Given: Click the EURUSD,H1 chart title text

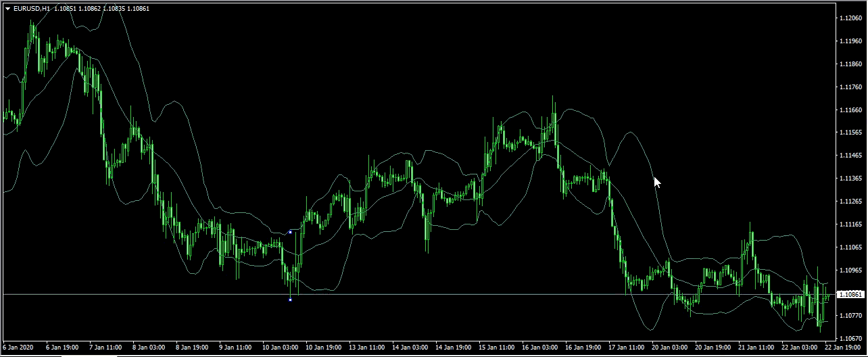Looking at the screenshot, I should 31,9.
